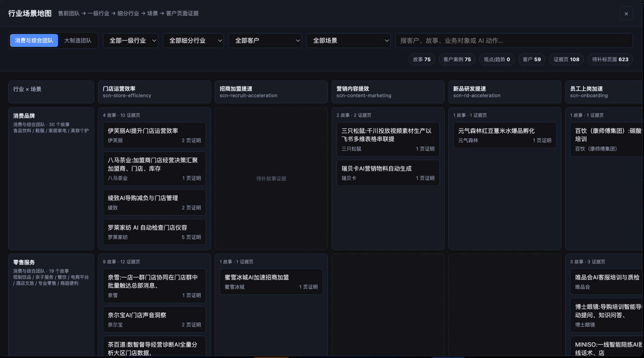This screenshot has width=644, height=358.
Task: Open story 伊芙丽AI提升门店运营效率
Action: pos(154,135)
